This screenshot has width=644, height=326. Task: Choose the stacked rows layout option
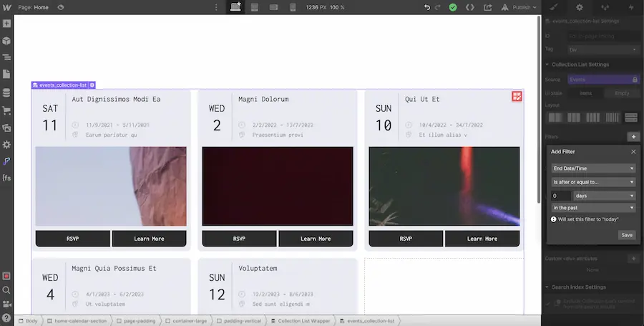631,118
